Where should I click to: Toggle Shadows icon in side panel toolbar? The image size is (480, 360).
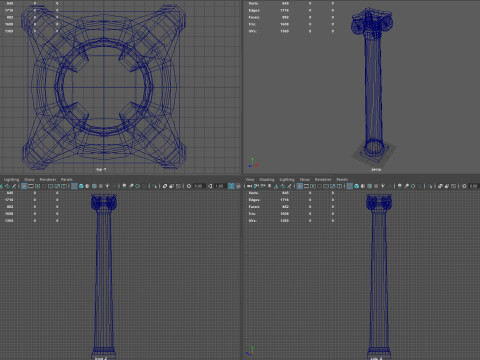(x=390, y=186)
